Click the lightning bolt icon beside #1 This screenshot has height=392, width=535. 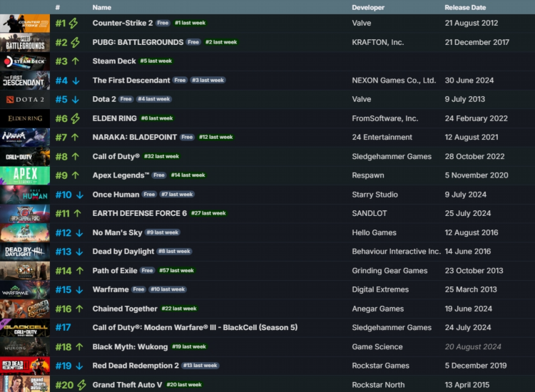click(73, 24)
